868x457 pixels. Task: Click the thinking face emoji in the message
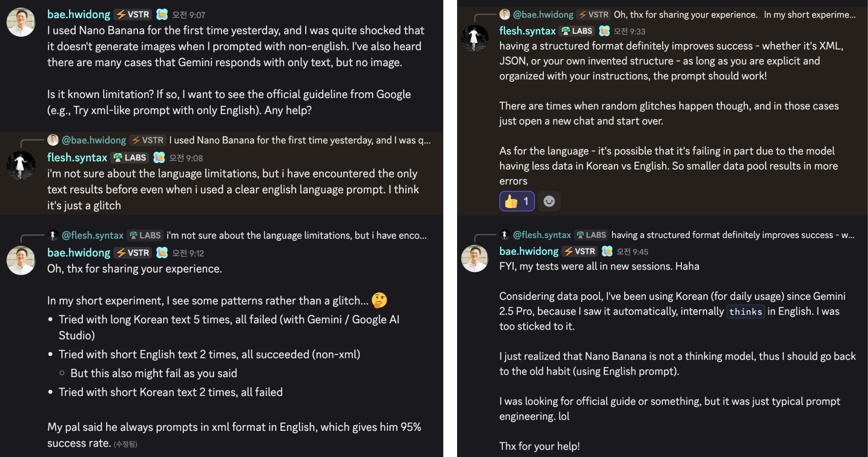pyautogui.click(x=379, y=300)
